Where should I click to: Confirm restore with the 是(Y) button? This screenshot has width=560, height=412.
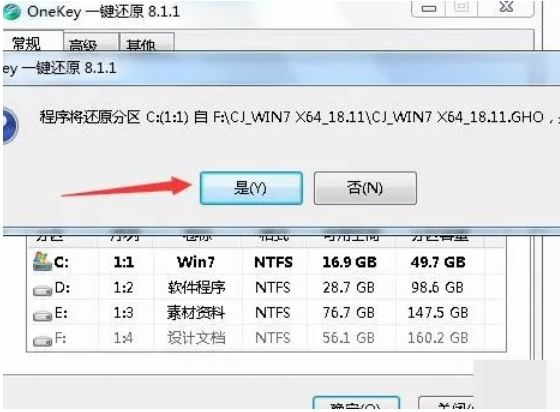[x=251, y=188]
